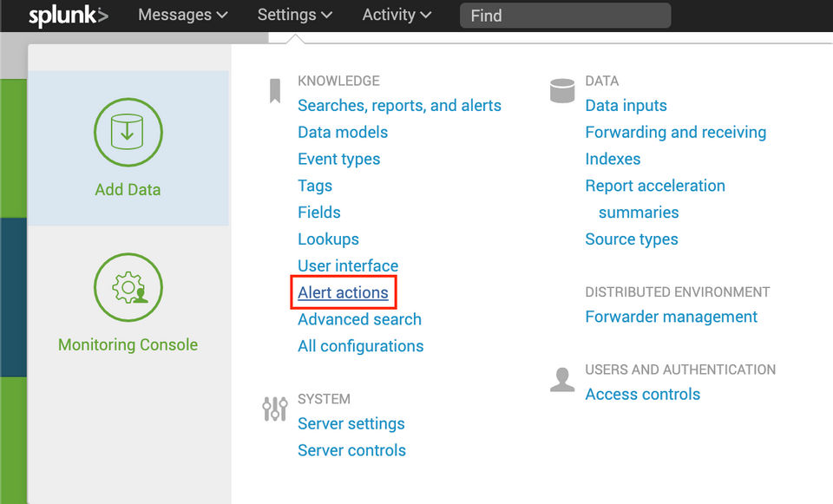Open the Data models page
The image size is (833, 504).
(343, 133)
